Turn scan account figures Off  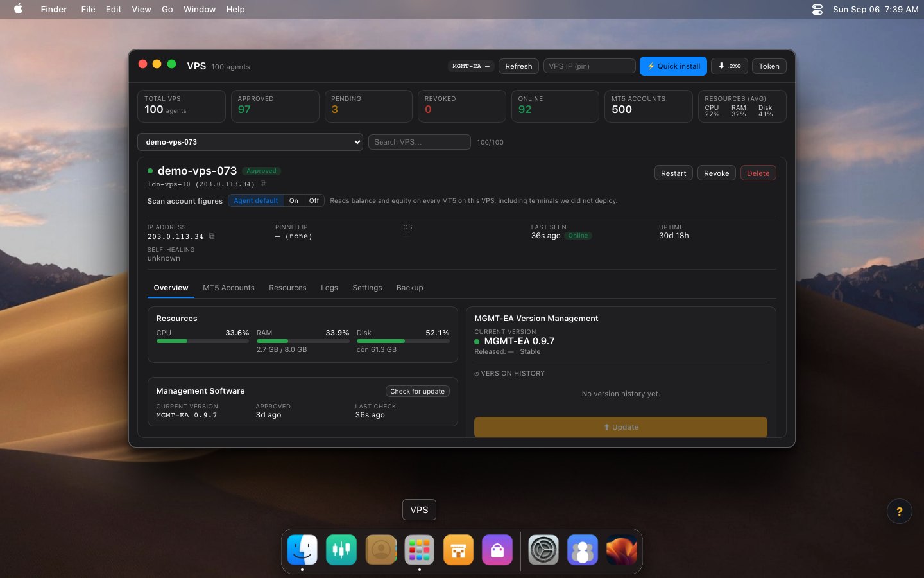click(x=314, y=200)
